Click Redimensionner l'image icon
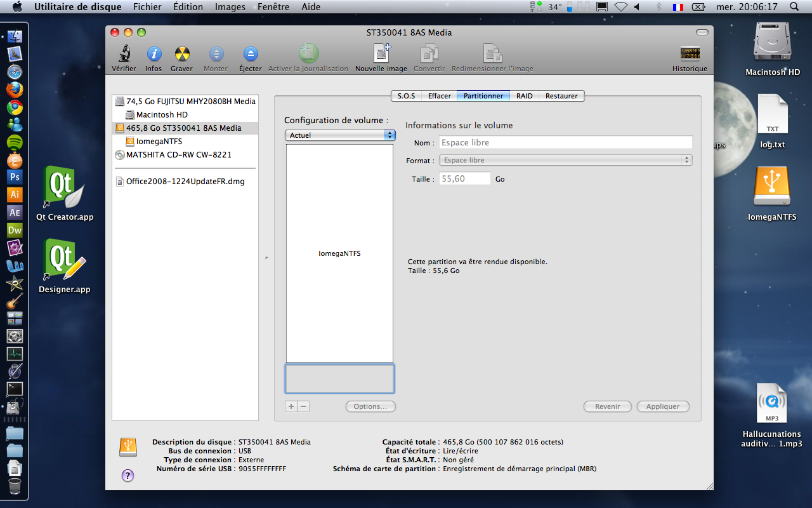 pyautogui.click(x=493, y=53)
